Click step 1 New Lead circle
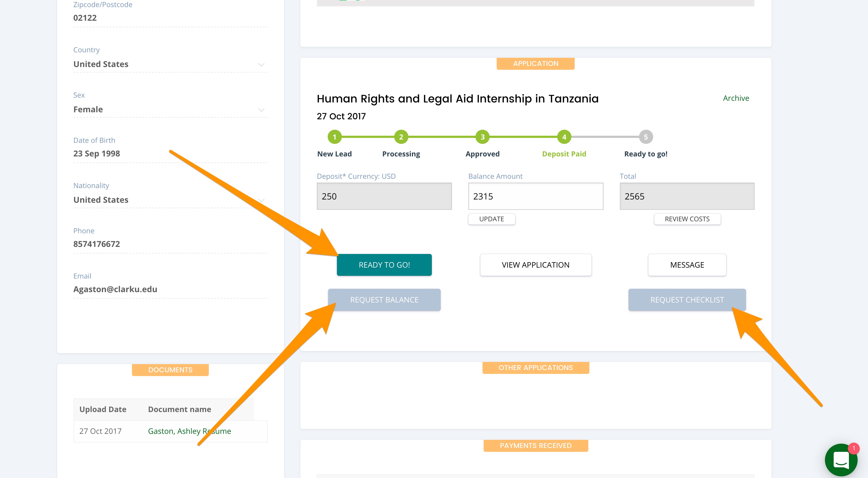868x478 pixels. (x=334, y=137)
